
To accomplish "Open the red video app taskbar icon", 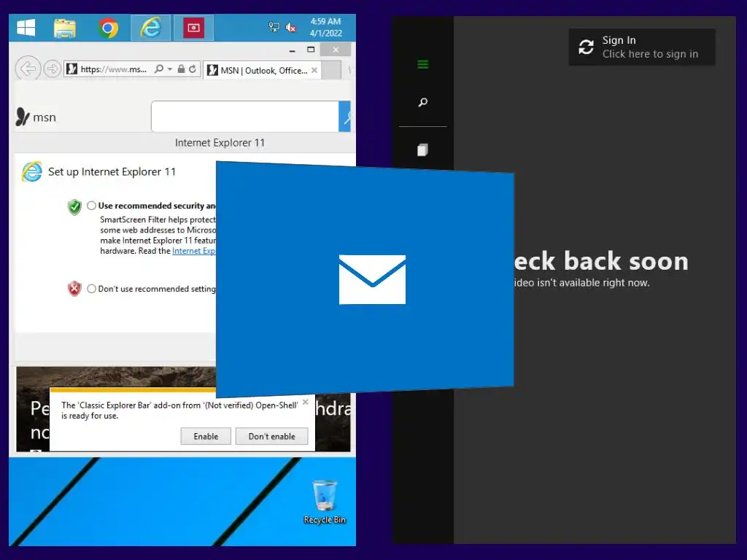I will (x=193, y=28).
